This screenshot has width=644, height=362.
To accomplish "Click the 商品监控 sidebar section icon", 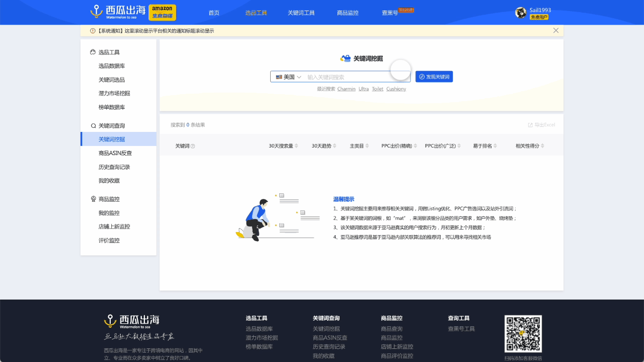I will pos(93,199).
